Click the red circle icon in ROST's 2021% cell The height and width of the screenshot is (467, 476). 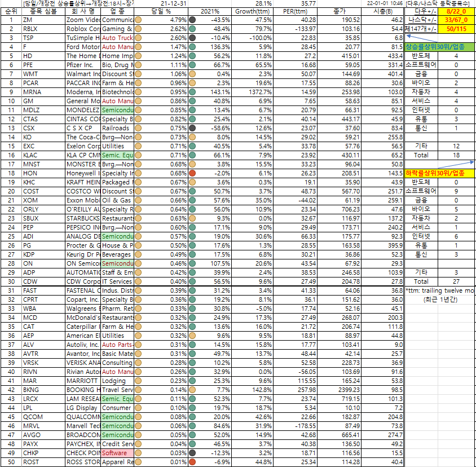192,462
